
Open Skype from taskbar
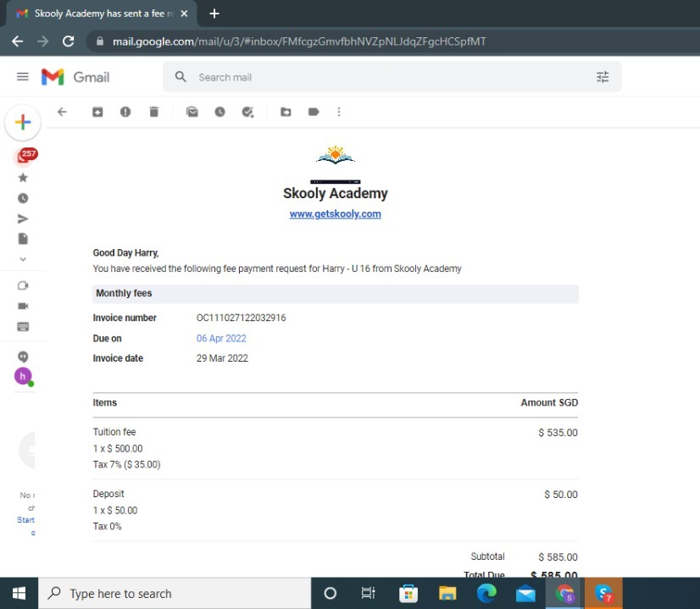pos(603,594)
